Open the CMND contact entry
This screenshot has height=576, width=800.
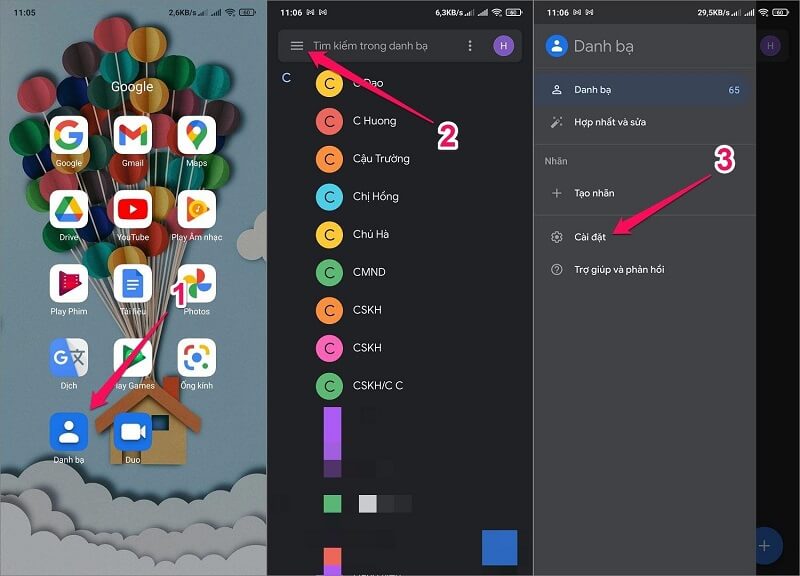(369, 272)
